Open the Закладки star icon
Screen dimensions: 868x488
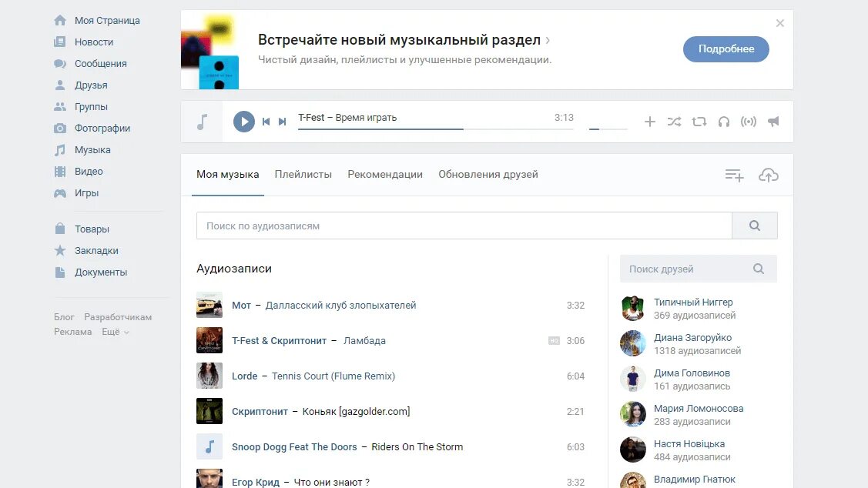[60, 250]
